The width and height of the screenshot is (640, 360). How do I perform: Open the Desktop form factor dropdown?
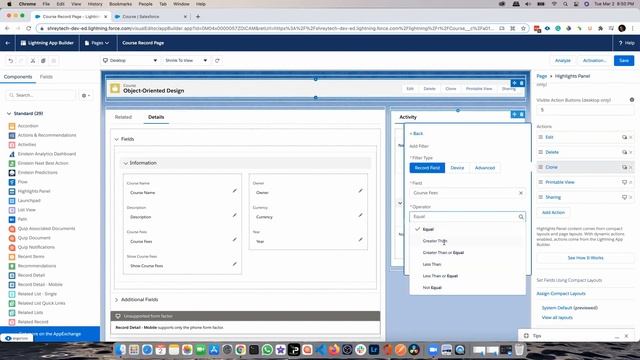[130, 60]
